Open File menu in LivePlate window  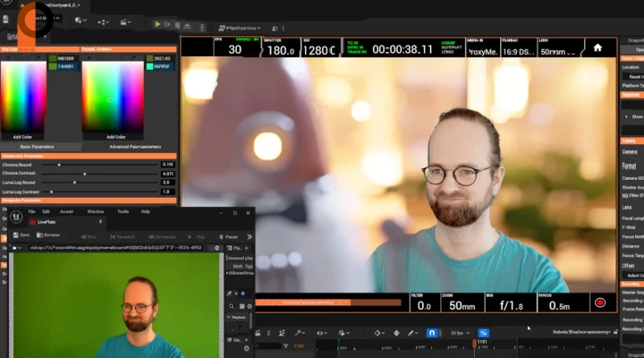(x=31, y=212)
